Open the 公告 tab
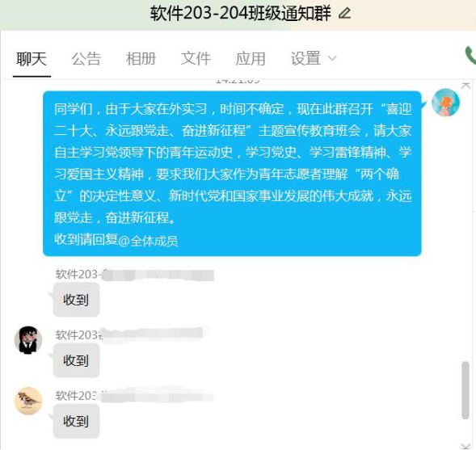476x450 pixels. pos(86,58)
